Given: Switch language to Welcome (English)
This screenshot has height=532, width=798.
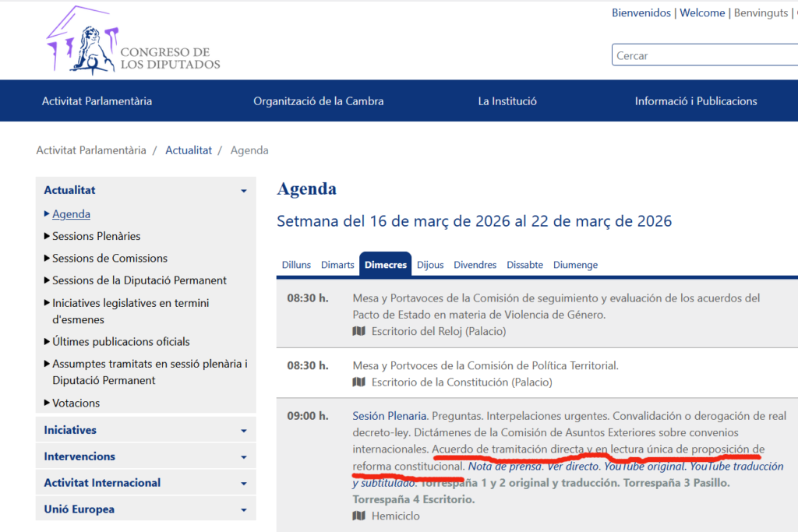Looking at the screenshot, I should [x=702, y=13].
